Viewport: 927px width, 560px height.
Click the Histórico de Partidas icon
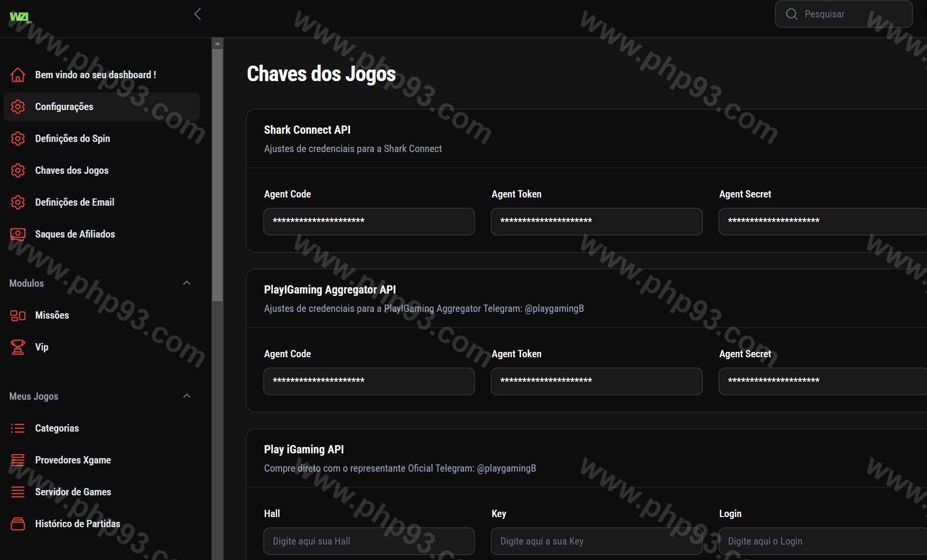pyautogui.click(x=18, y=524)
